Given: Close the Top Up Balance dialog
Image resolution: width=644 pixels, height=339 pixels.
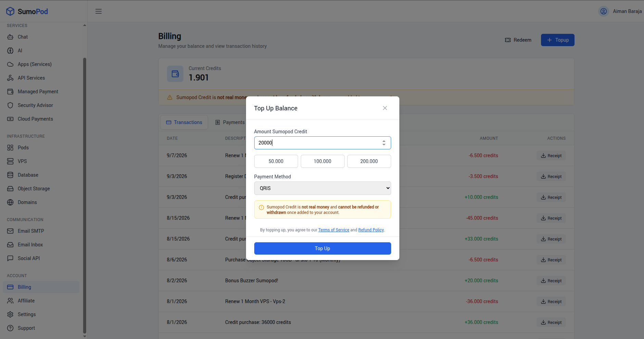Looking at the screenshot, I should point(385,108).
